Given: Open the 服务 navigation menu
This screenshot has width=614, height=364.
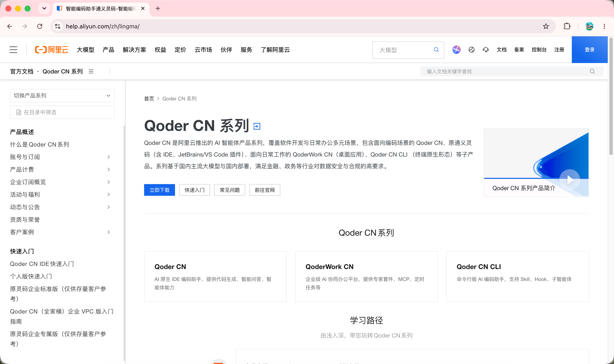Looking at the screenshot, I should tap(246, 50).
